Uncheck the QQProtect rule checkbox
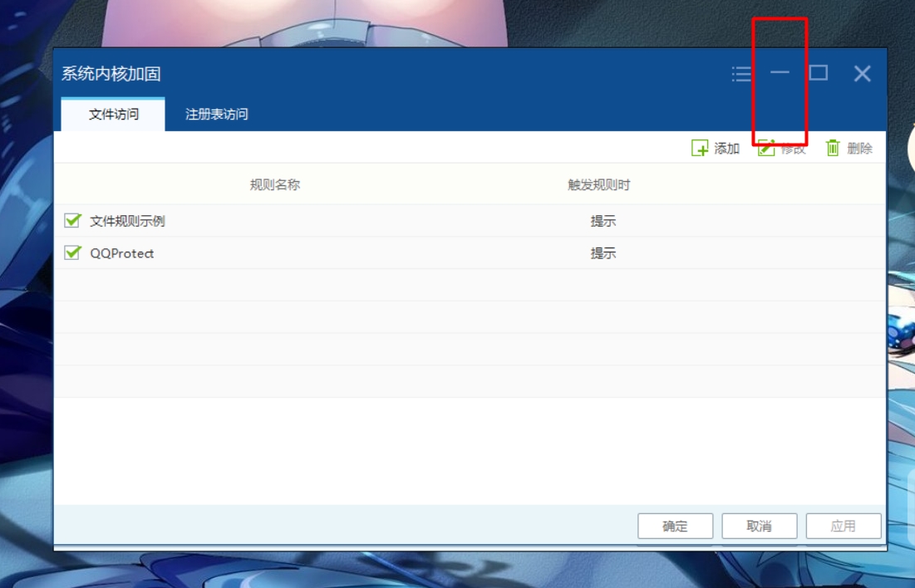The image size is (915, 588). [72, 252]
